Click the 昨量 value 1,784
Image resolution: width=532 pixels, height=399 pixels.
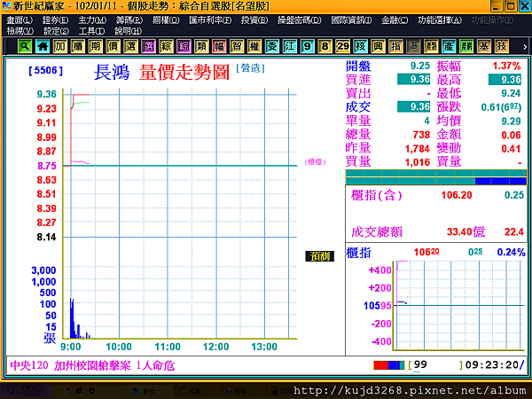tap(418, 149)
